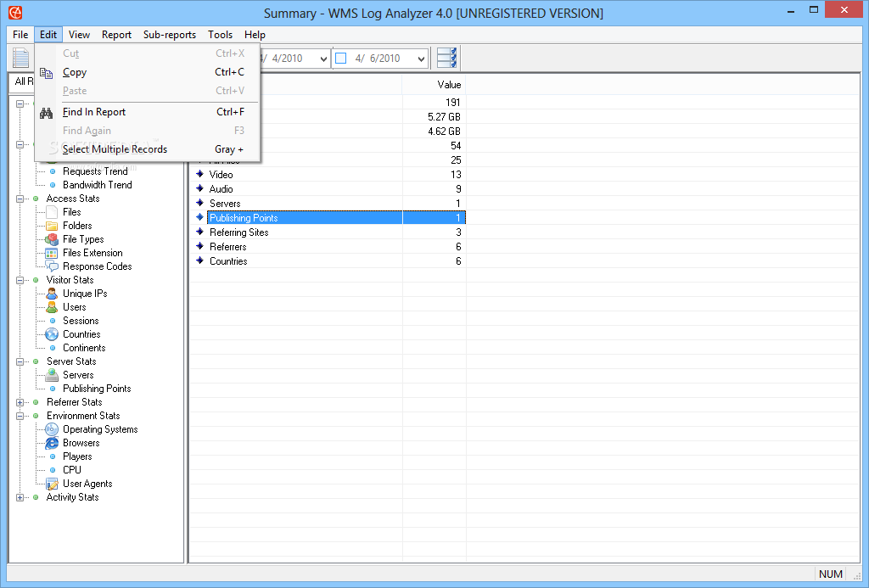This screenshot has width=869, height=588.
Task: Click the Operating Systems disc icon
Action: point(52,429)
